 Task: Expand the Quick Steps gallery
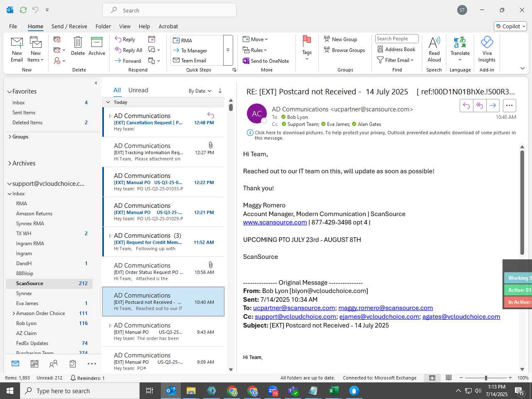228,50
